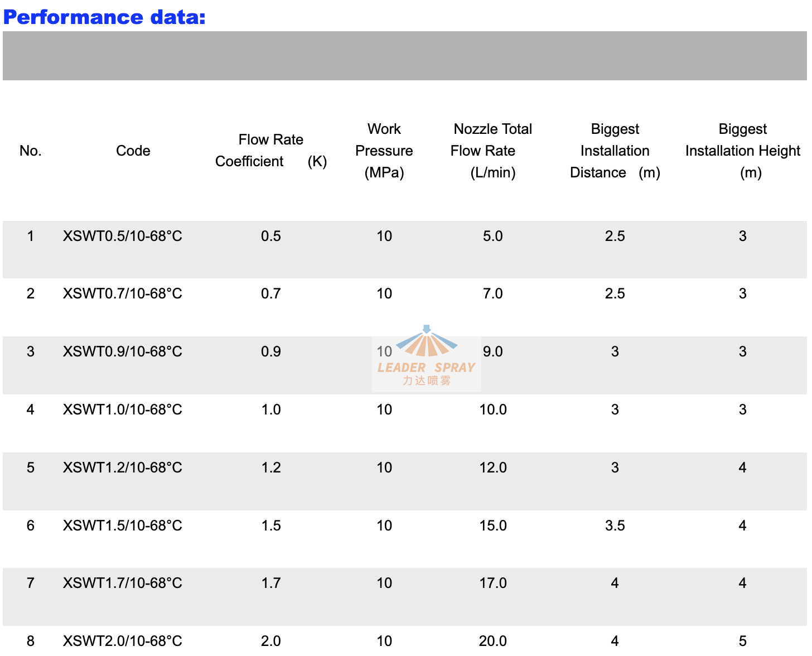Click the 'Performance data:' heading
The image size is (812, 656).
pos(104,17)
